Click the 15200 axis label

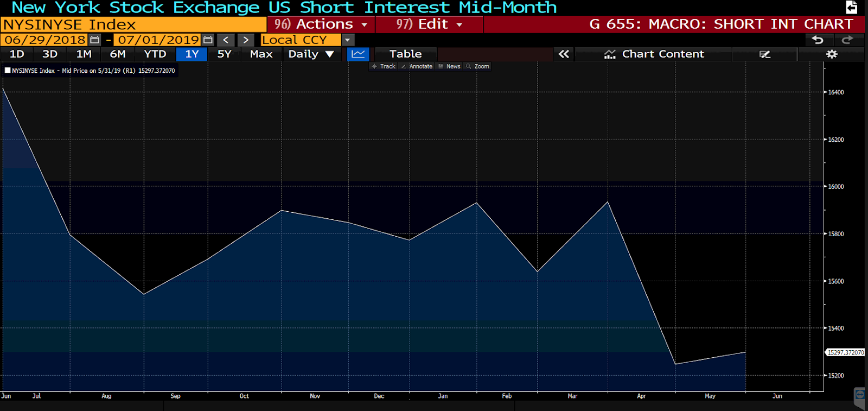point(836,376)
